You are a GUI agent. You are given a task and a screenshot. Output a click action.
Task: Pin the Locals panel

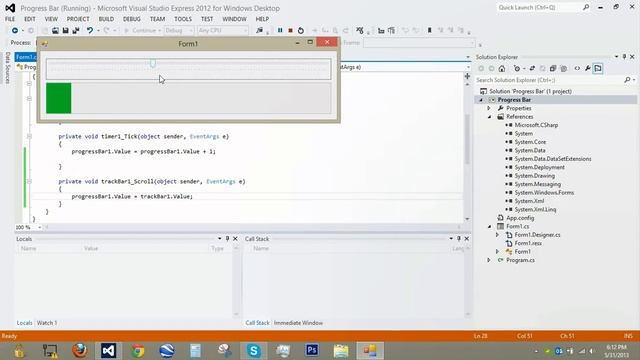[227, 239]
